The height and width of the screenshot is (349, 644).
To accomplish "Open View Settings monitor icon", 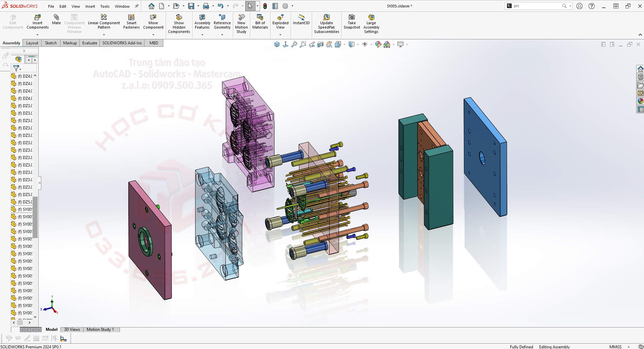I will pyautogui.click(x=400, y=44).
